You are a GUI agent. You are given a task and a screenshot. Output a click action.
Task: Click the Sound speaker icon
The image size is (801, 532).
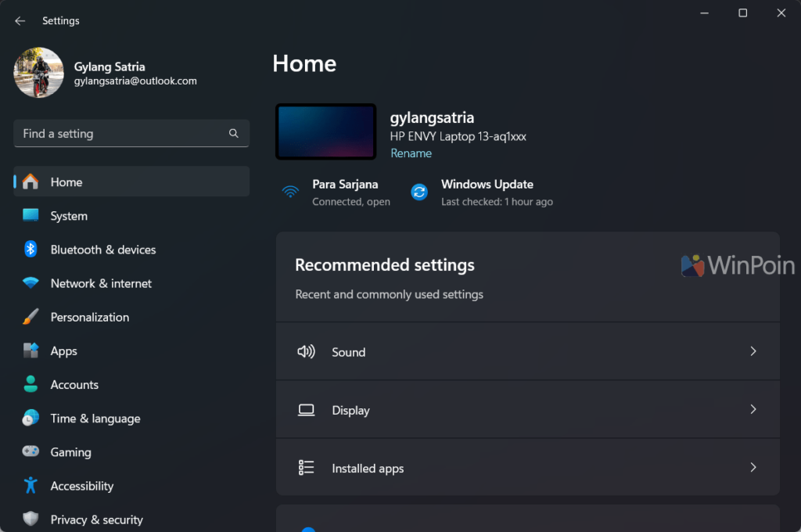tap(306, 351)
